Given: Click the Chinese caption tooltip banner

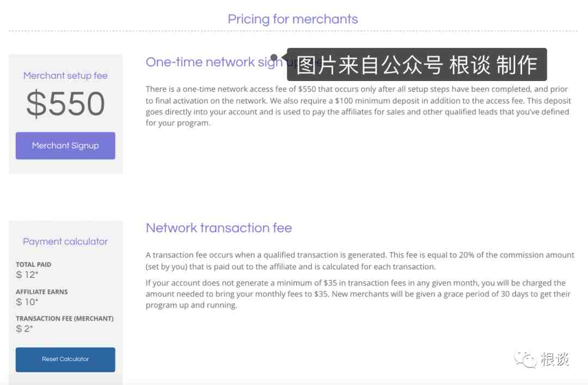Looking at the screenshot, I should [x=416, y=64].
